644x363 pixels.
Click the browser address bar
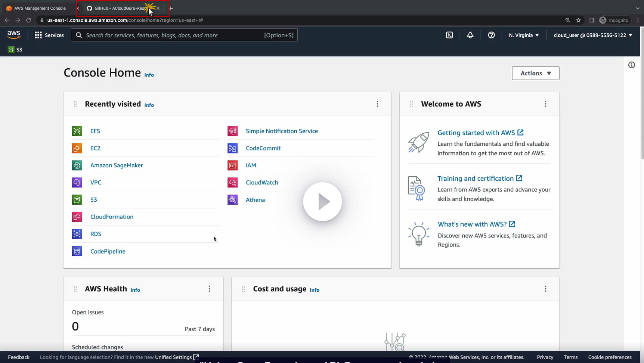click(299, 20)
